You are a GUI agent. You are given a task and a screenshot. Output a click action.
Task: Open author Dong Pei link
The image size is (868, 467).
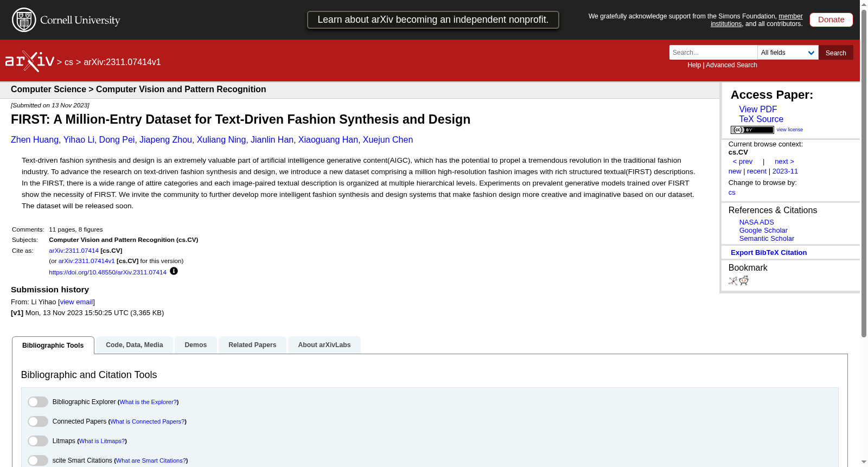pyautogui.click(x=117, y=139)
